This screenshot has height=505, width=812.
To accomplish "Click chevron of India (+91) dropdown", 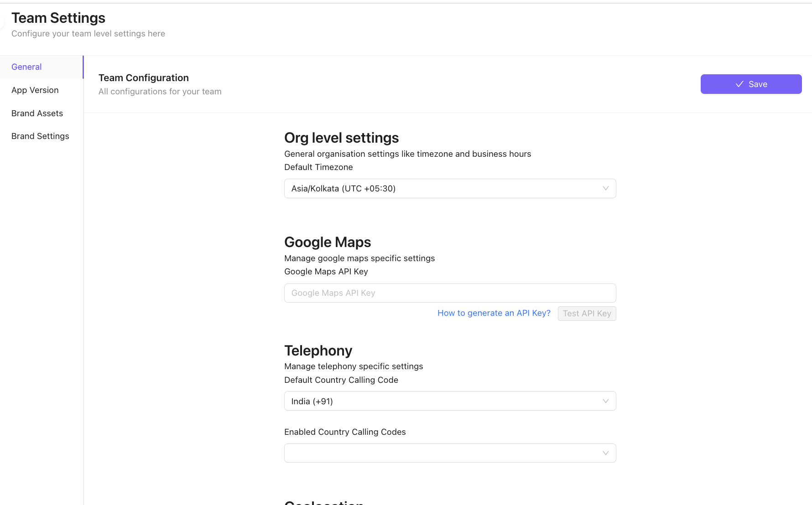I will coord(605,401).
